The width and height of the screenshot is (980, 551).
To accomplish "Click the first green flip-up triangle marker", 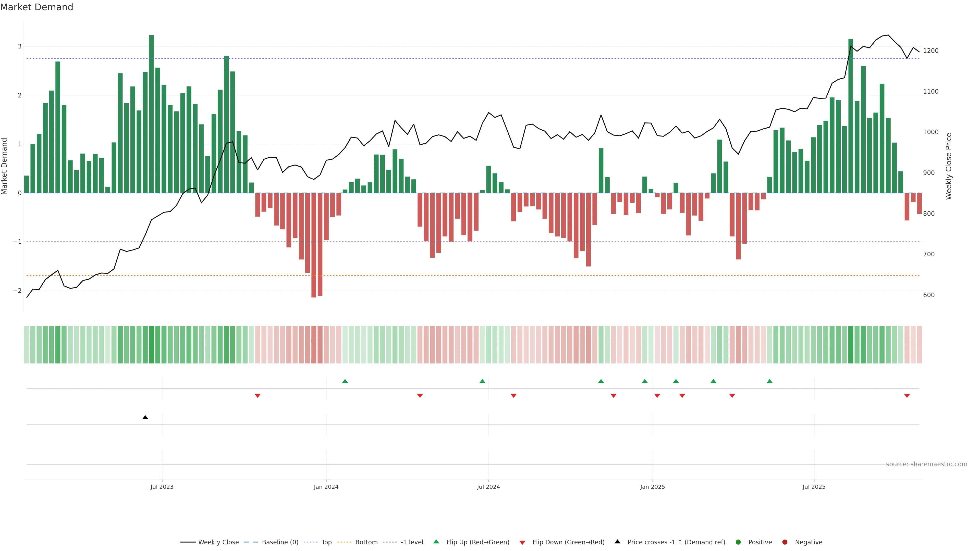I will pos(345,381).
